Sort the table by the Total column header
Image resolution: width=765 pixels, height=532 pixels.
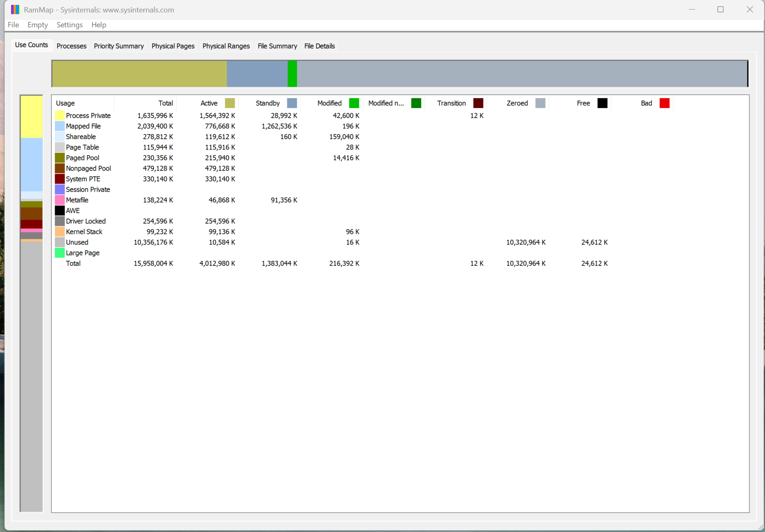point(166,103)
